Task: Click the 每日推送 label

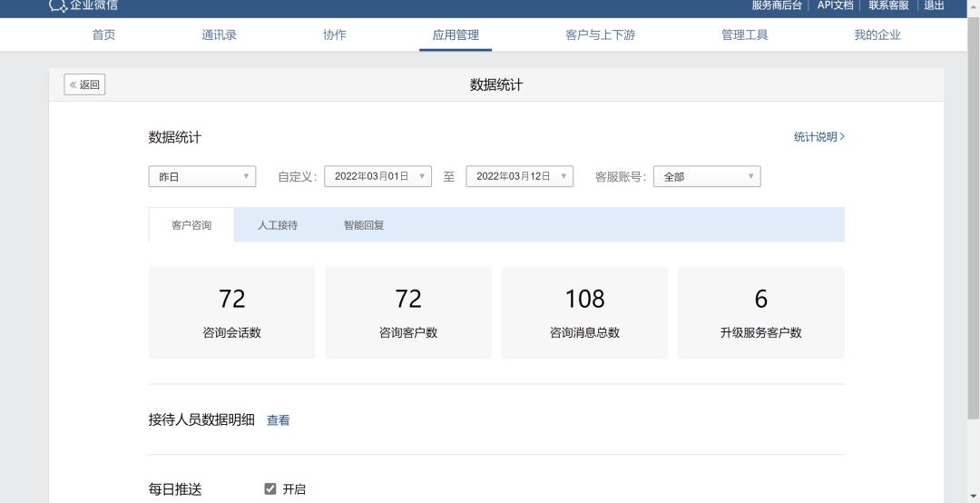Action: pos(175,490)
